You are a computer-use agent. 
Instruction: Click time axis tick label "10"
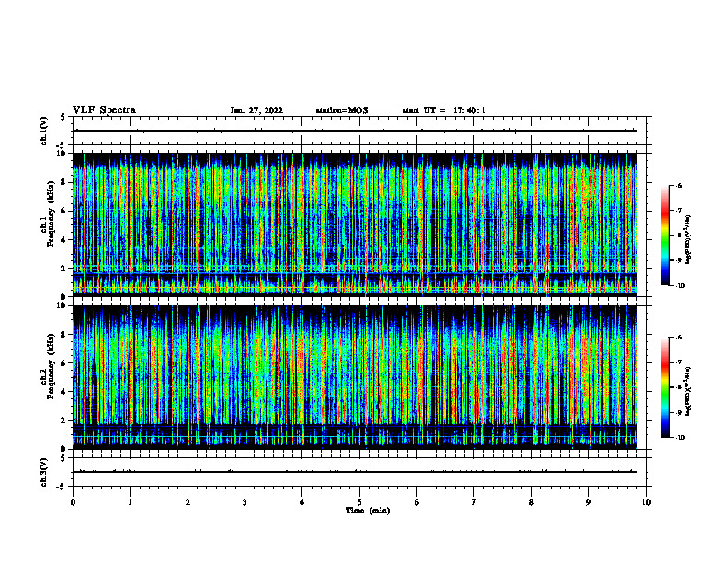[646, 502]
